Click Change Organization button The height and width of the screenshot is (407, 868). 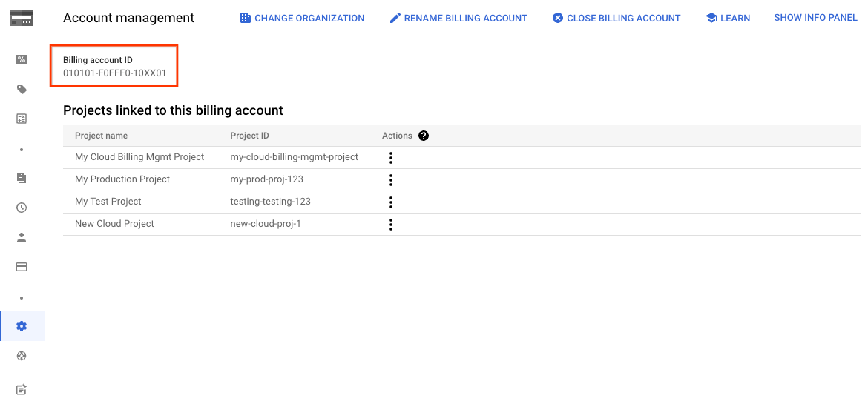tap(302, 18)
